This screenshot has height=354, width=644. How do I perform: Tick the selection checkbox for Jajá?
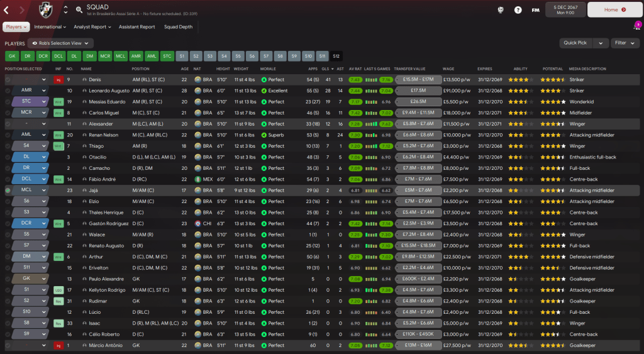click(x=8, y=190)
